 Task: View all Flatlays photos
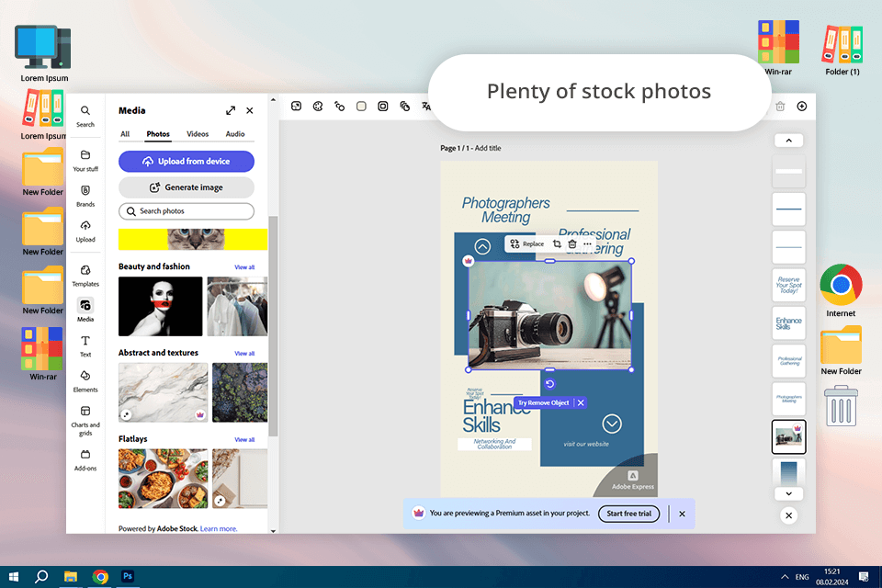(x=244, y=439)
